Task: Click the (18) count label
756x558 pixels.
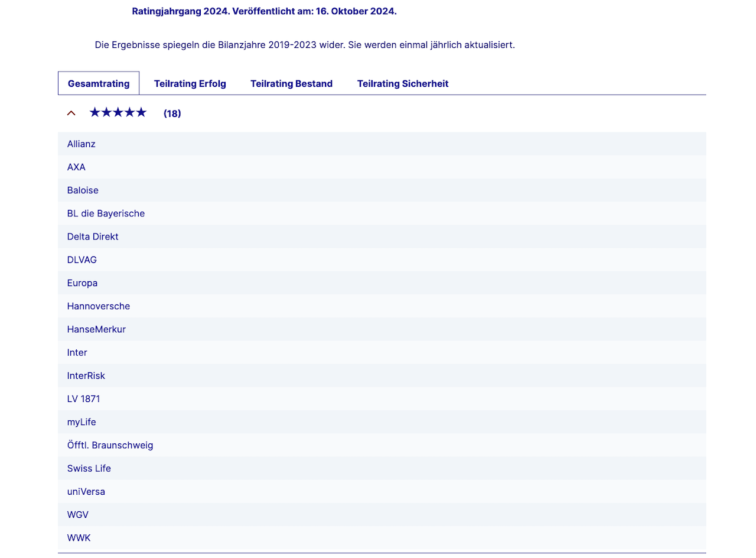Action: (x=172, y=113)
